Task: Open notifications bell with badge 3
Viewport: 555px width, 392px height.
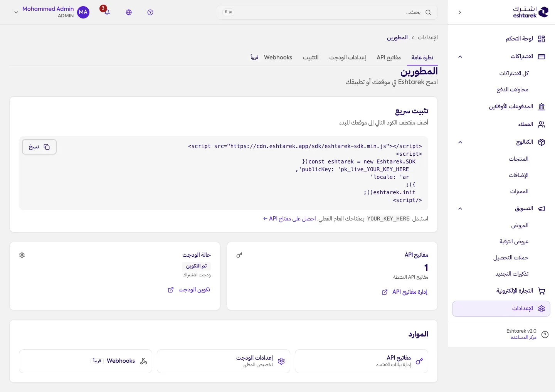Action: point(107,12)
